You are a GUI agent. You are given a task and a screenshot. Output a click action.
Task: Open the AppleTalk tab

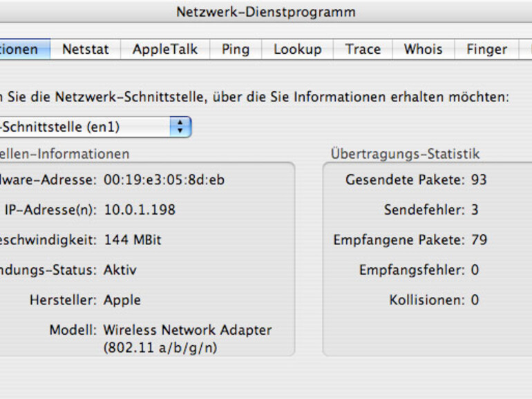165,49
